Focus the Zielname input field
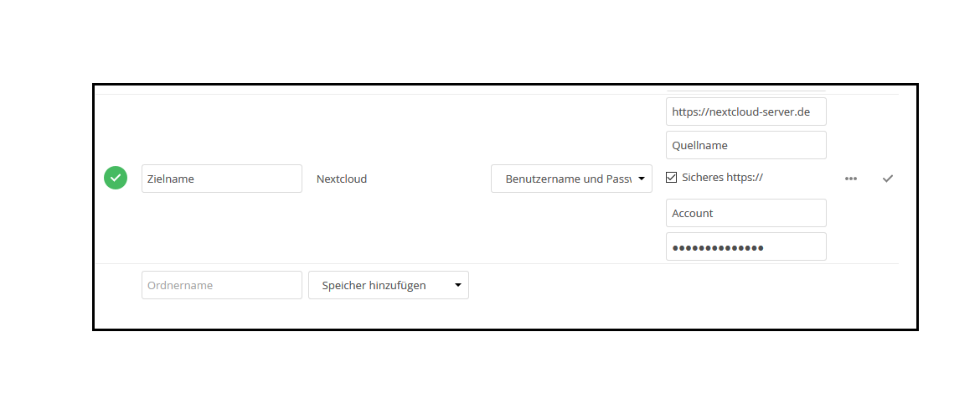 pos(221,179)
